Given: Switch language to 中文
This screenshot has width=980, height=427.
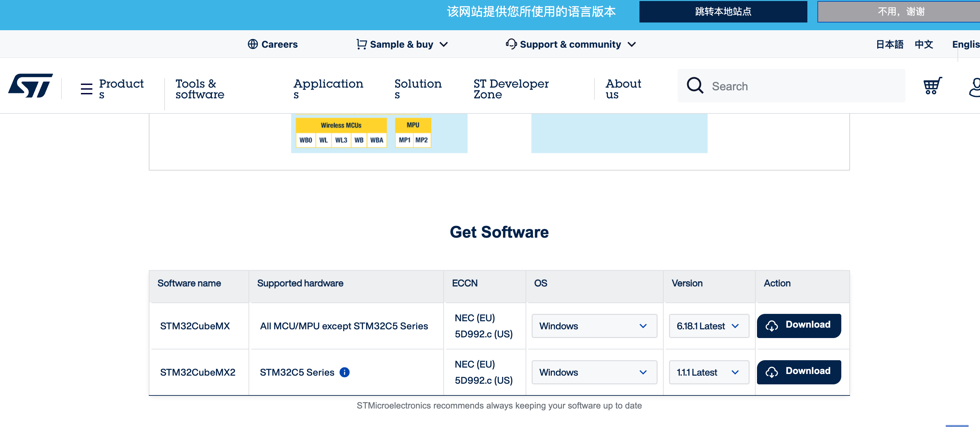Looking at the screenshot, I should [924, 44].
